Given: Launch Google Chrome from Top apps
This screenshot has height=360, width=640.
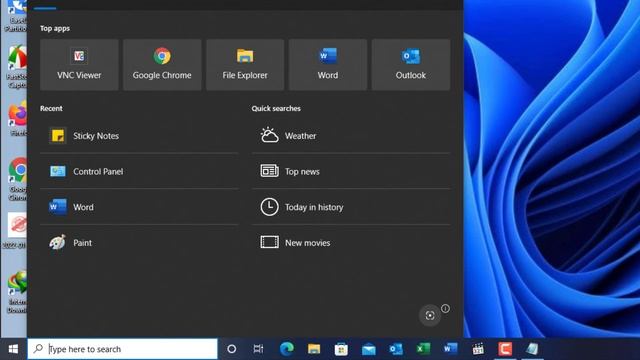Looking at the screenshot, I should coord(162,64).
